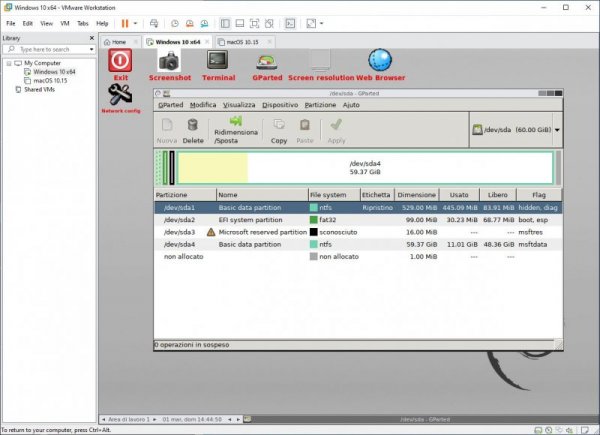The height and width of the screenshot is (435, 600).
Task: Click VMware thumbnail bar view icon
Action: click(x=240, y=23)
